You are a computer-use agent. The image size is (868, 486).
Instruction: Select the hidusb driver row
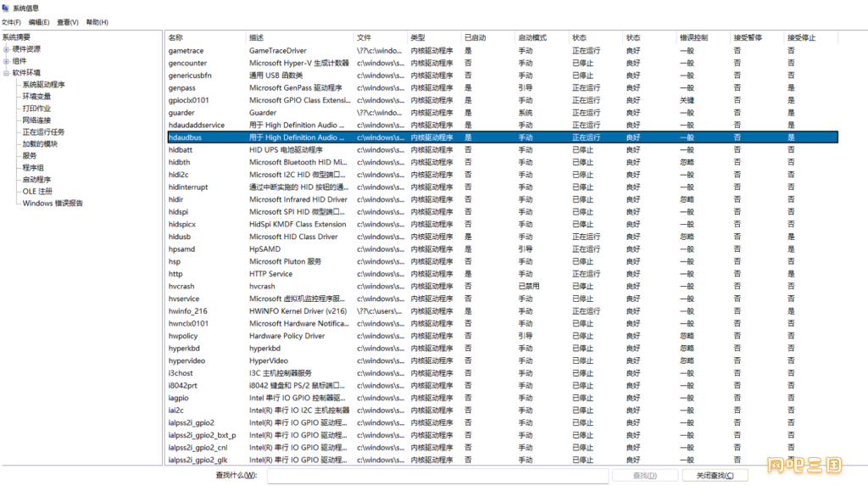(x=503, y=237)
